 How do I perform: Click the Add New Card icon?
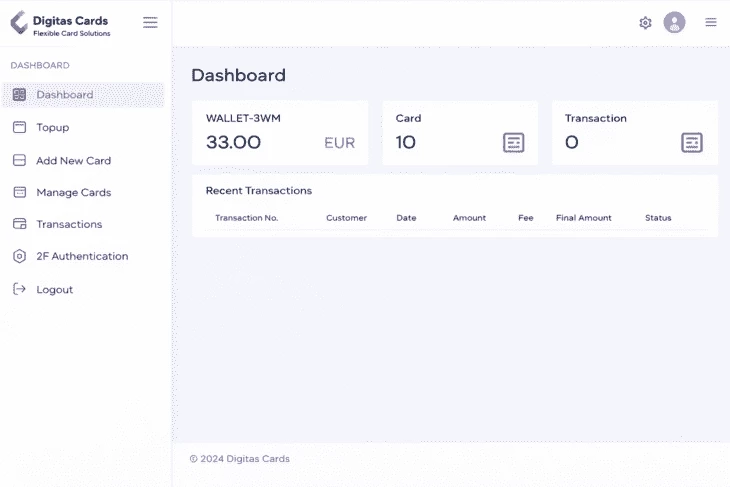pyautogui.click(x=20, y=160)
